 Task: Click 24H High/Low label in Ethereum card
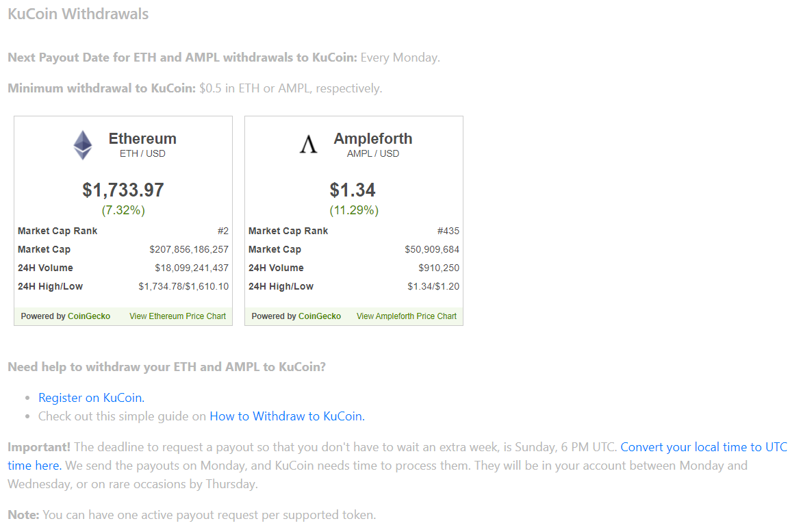coord(50,286)
